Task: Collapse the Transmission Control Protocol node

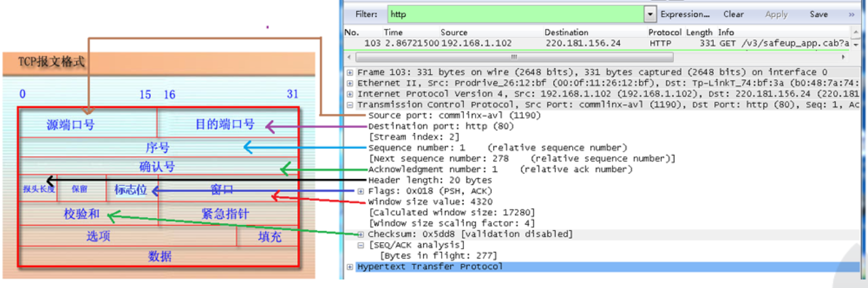Action: pos(350,105)
